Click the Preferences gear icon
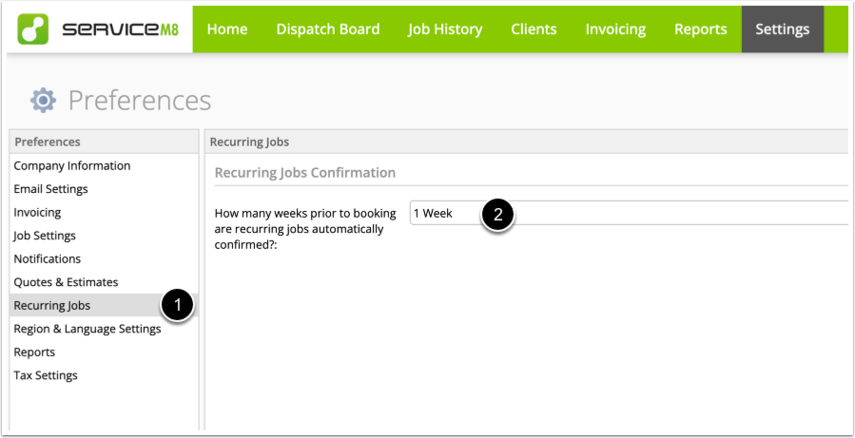855x438 pixels. (x=43, y=101)
